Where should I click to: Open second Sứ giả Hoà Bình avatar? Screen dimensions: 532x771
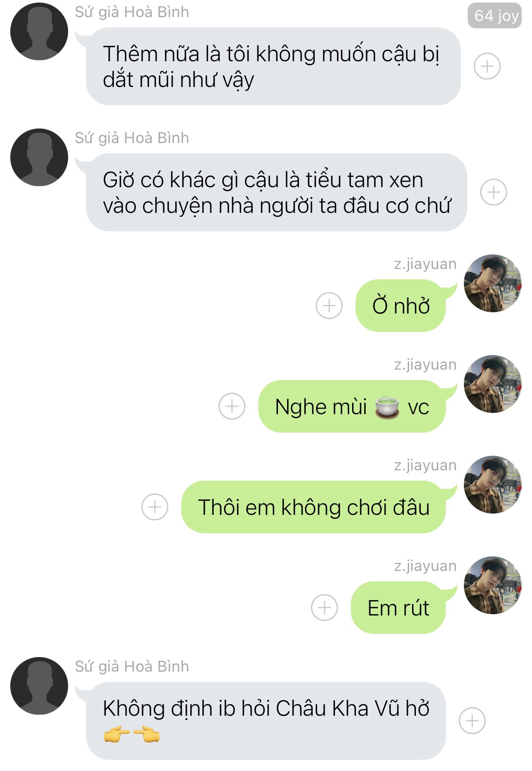click(39, 157)
